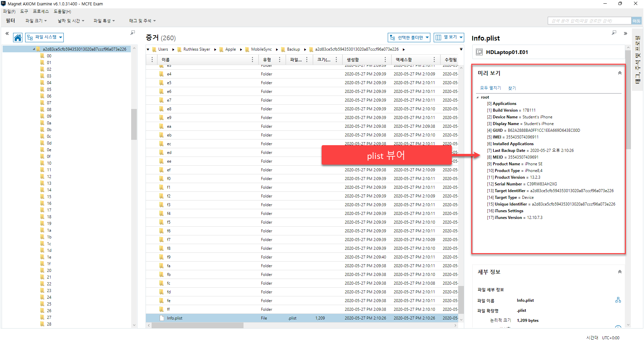Collapse left pane with double-chevron icon
The image size is (644, 346).
(7, 34)
